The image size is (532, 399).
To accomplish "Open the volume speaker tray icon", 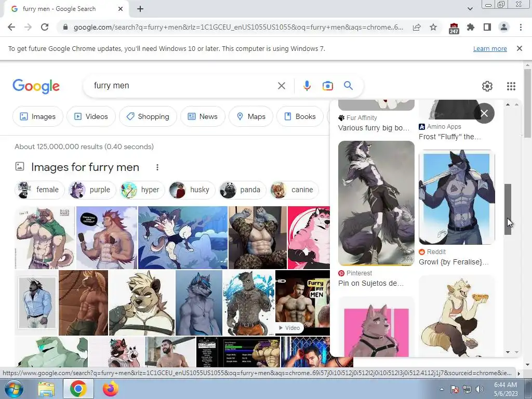I will click(480, 389).
